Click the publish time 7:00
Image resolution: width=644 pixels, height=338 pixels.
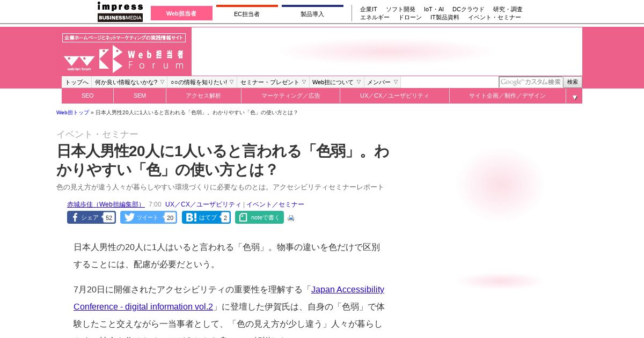[x=155, y=204]
